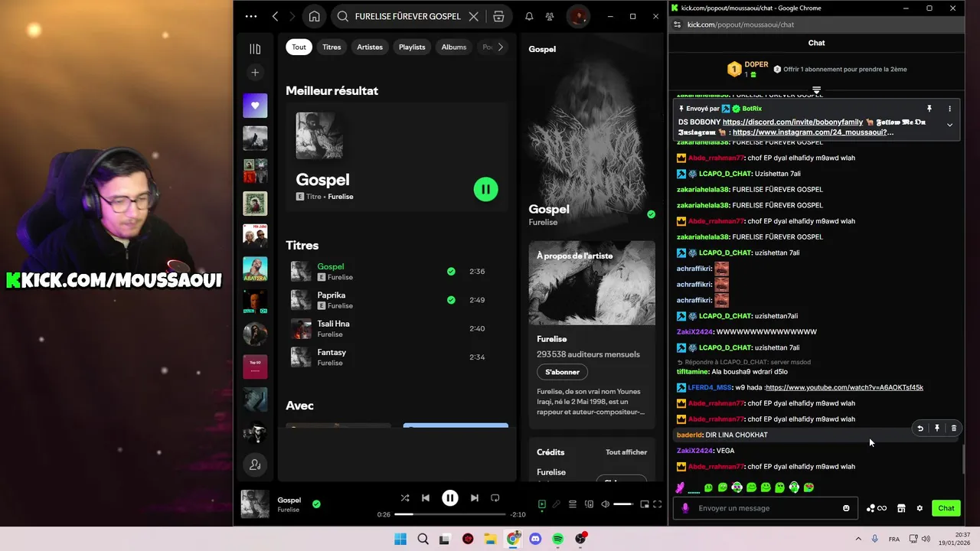
Task: Toggle saved checkmark in Now Playing panel
Action: pos(651,214)
